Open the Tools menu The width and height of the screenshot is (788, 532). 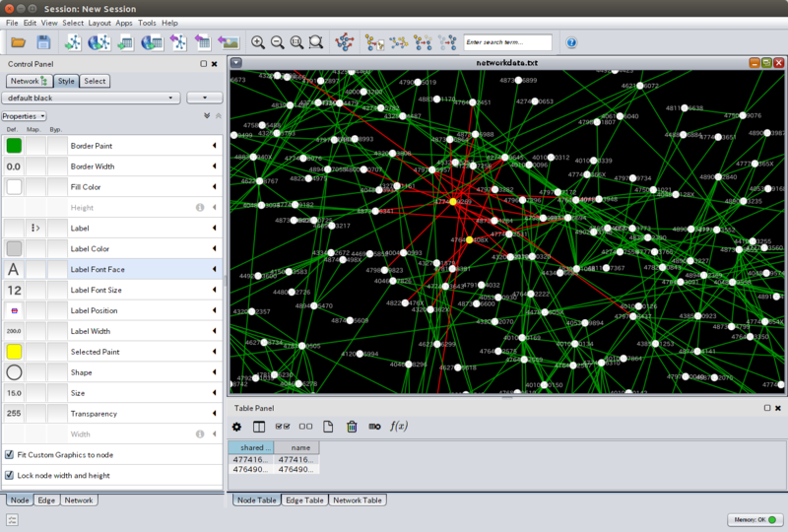(x=147, y=23)
